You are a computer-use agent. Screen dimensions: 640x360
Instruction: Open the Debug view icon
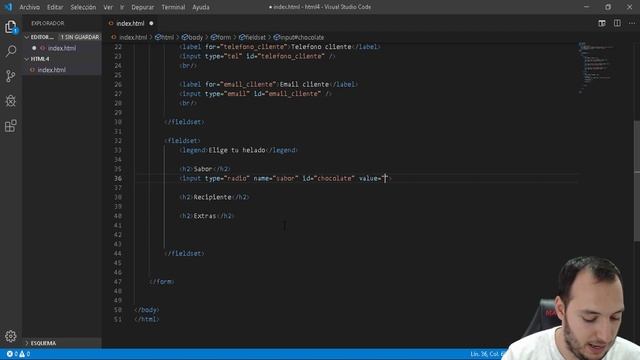(11, 101)
